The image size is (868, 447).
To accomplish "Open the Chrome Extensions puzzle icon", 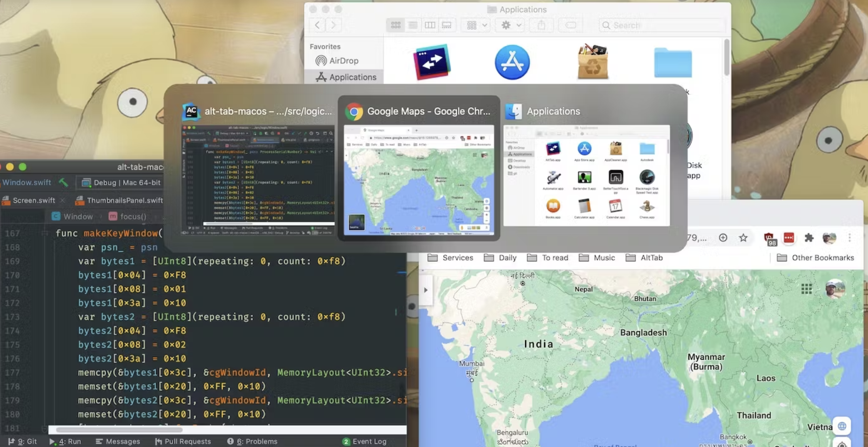I will coord(809,238).
